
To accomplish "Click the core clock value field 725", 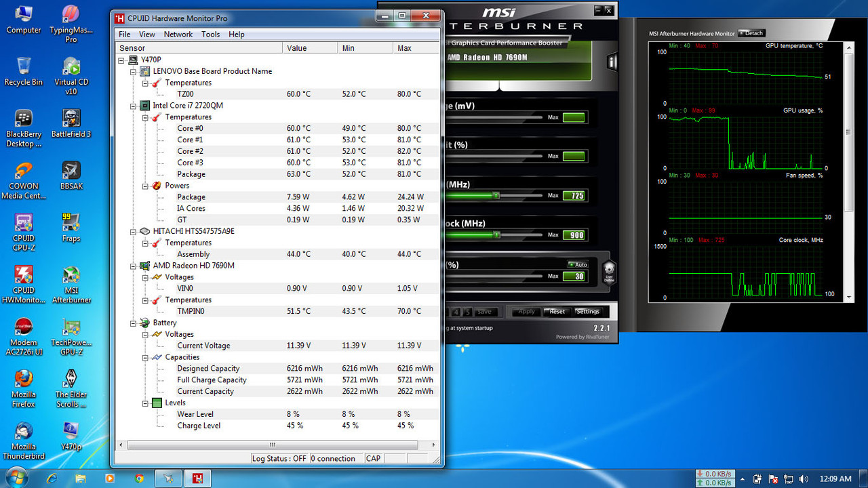I will pyautogui.click(x=574, y=196).
